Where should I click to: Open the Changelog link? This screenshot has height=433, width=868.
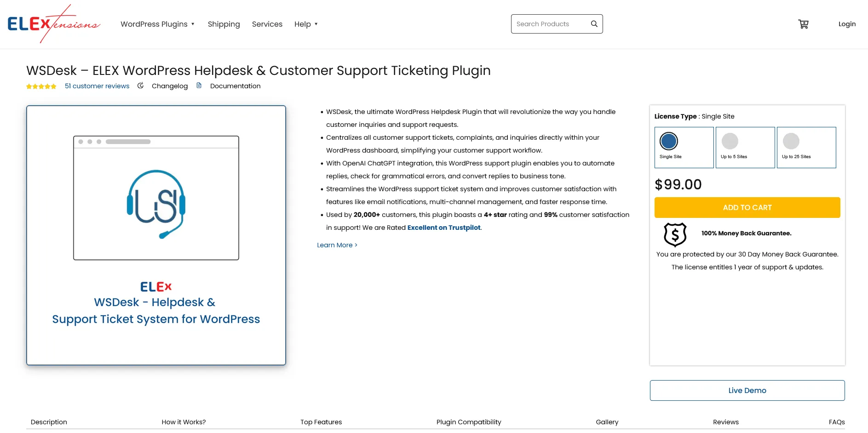click(170, 86)
